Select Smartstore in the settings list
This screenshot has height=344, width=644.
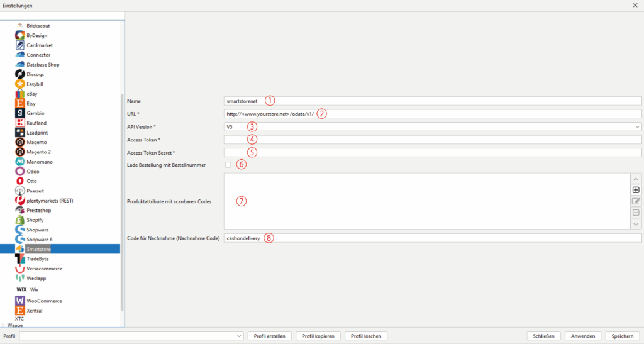pos(38,249)
